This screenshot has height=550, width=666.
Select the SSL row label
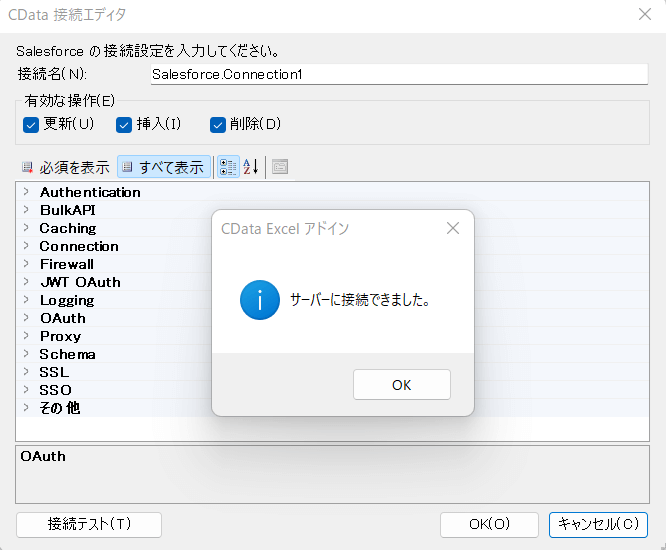tap(54, 372)
